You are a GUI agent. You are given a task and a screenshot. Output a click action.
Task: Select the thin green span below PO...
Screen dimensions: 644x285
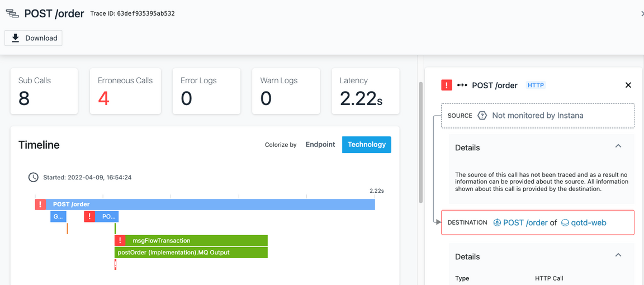(115, 229)
